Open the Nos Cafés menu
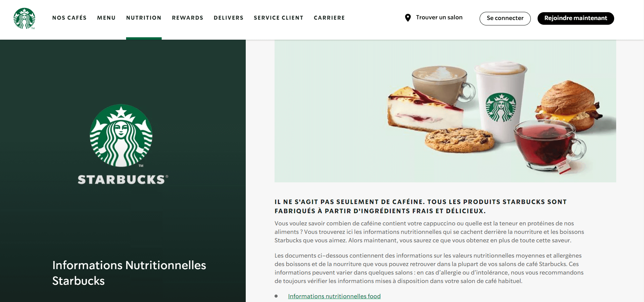This screenshot has height=302, width=644. pos(69,18)
